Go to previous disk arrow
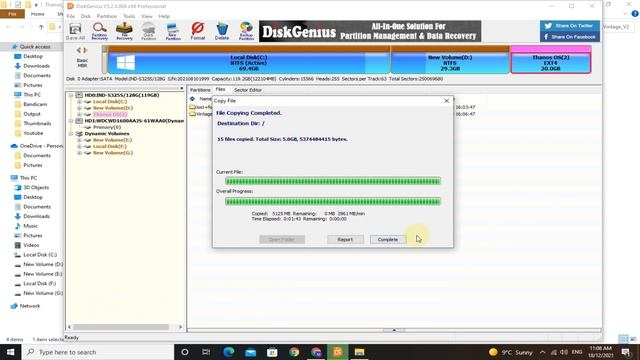The image size is (640, 360). click(79, 50)
